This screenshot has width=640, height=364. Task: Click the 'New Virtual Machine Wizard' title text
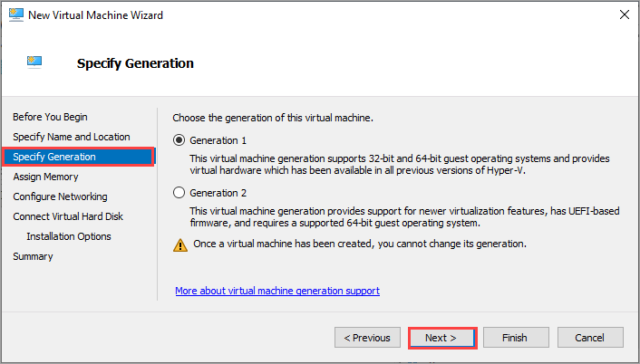[95, 15]
